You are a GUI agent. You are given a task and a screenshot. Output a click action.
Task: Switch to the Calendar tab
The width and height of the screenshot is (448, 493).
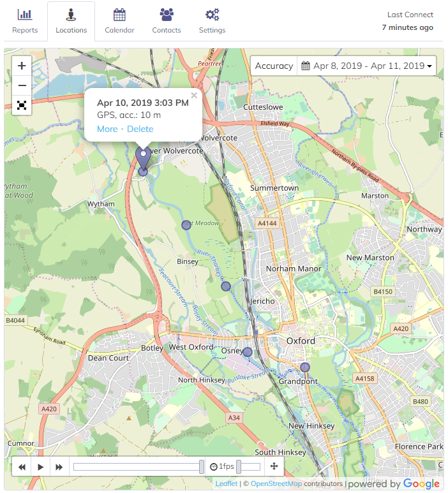coord(119,22)
